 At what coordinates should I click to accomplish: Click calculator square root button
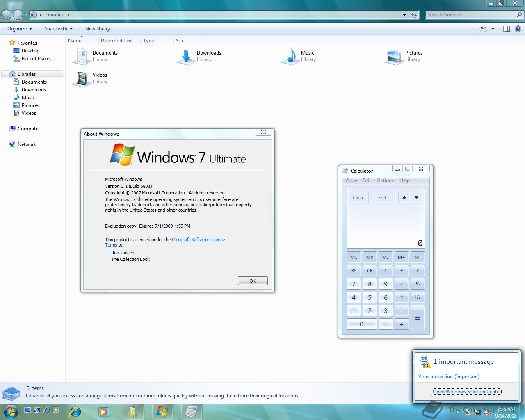(x=418, y=271)
